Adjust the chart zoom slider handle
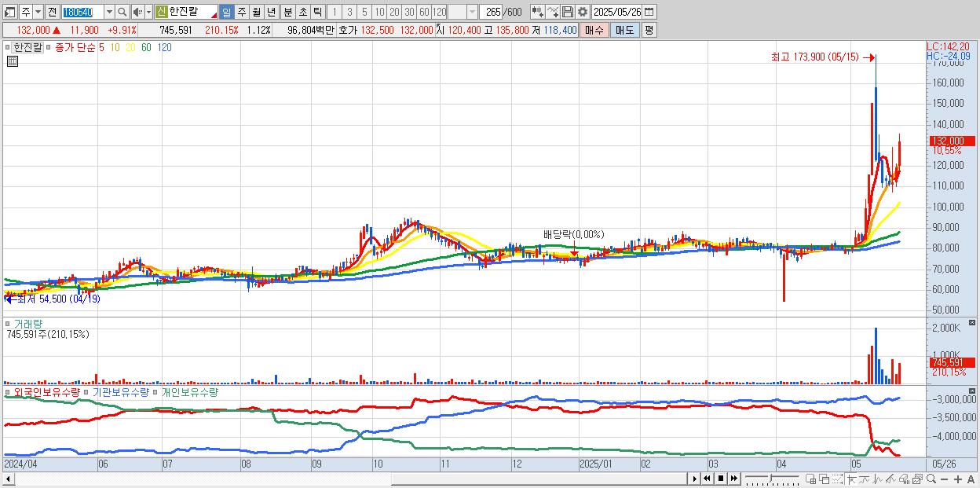Image resolution: width=980 pixels, height=488 pixels. click(x=771, y=477)
